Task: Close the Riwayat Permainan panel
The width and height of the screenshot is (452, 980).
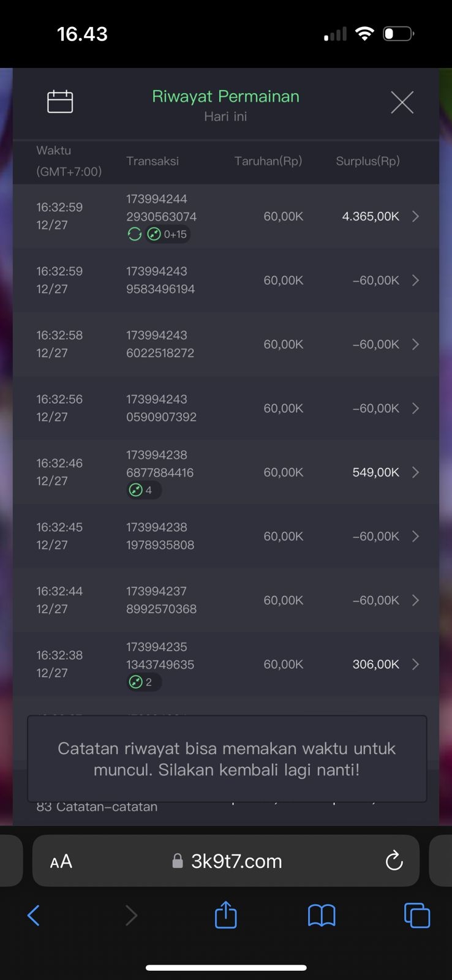Action: point(402,102)
